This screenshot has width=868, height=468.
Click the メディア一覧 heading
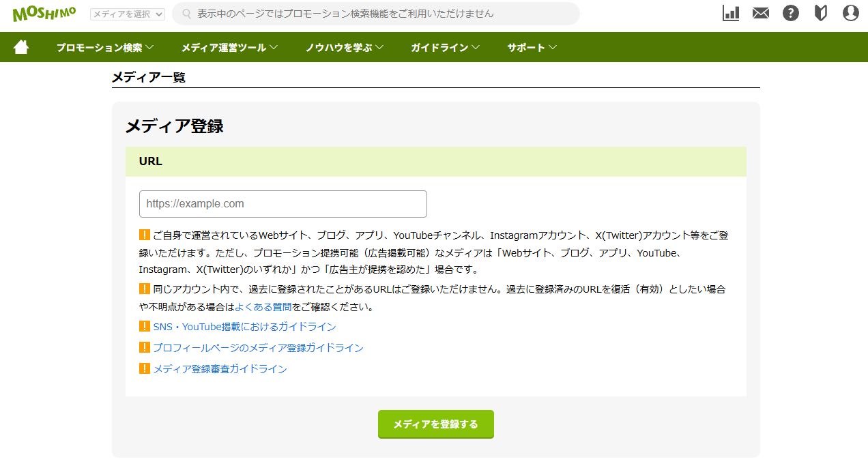(x=149, y=77)
